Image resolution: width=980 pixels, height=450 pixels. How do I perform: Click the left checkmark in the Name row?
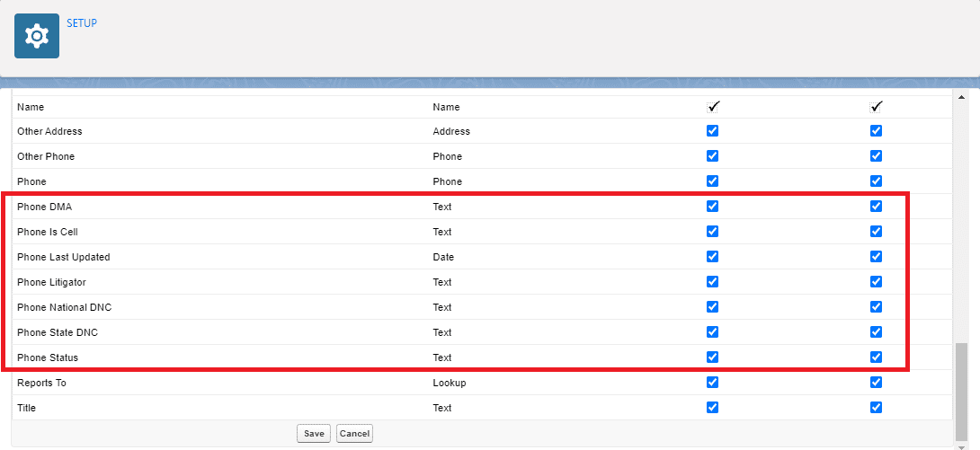pyautogui.click(x=714, y=106)
